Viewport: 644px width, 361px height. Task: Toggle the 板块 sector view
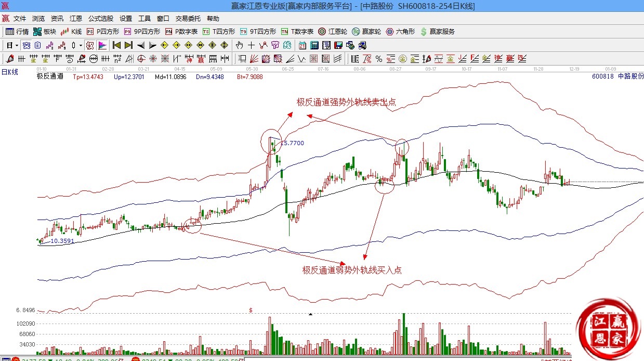coord(45,32)
